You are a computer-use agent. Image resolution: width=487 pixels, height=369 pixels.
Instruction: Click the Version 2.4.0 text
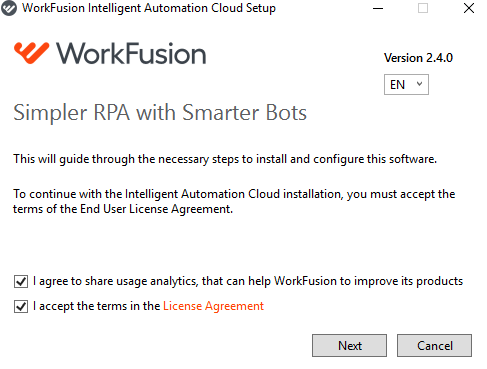click(x=418, y=58)
